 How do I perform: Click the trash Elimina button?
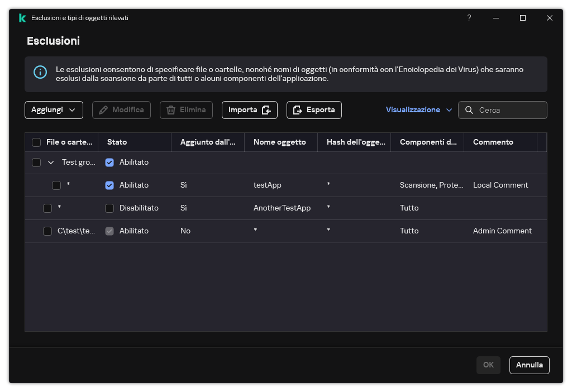(186, 110)
